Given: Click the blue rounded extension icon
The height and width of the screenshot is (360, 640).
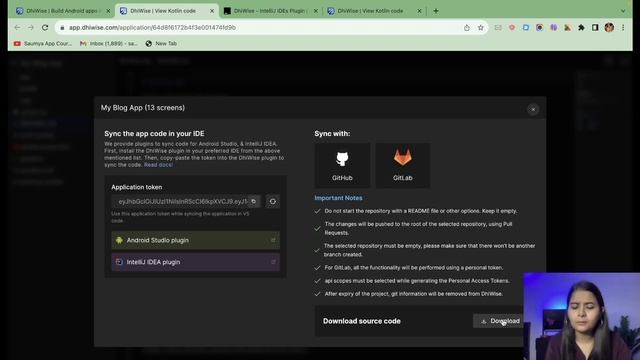Looking at the screenshot, I should coord(526,28).
